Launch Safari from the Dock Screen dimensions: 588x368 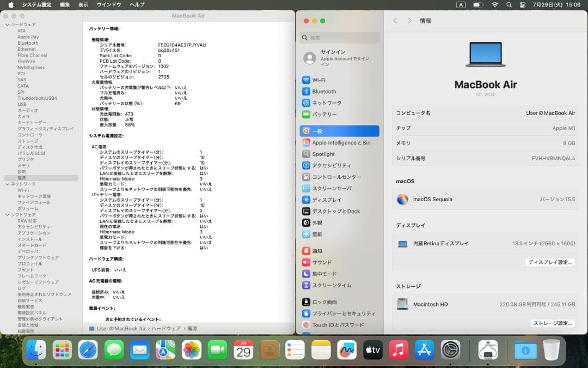[88, 350]
